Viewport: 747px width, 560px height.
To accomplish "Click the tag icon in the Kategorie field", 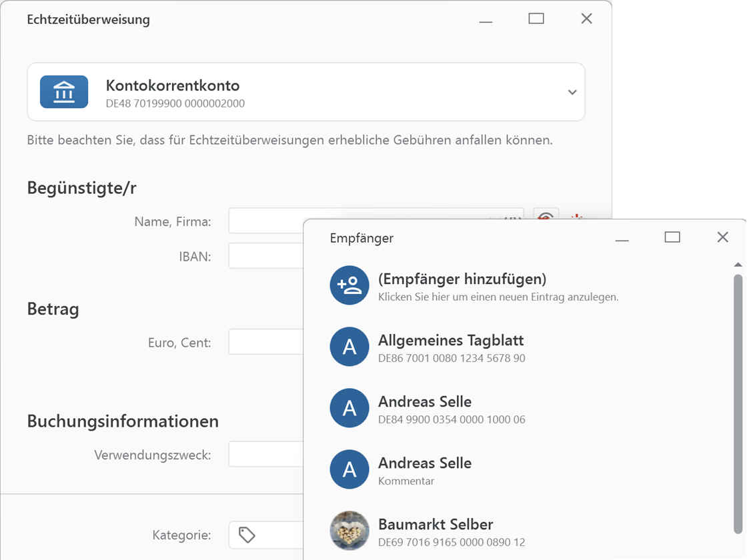I will [245, 535].
